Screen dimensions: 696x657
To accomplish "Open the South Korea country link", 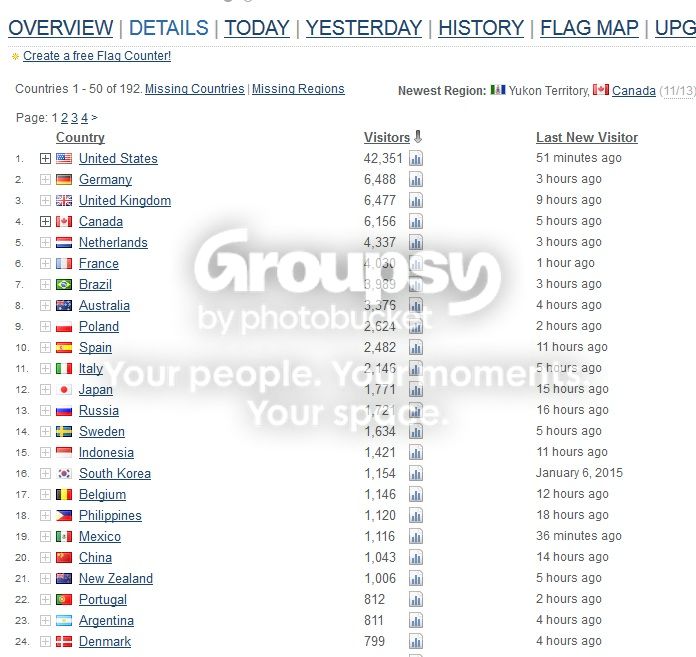I will 115,474.
